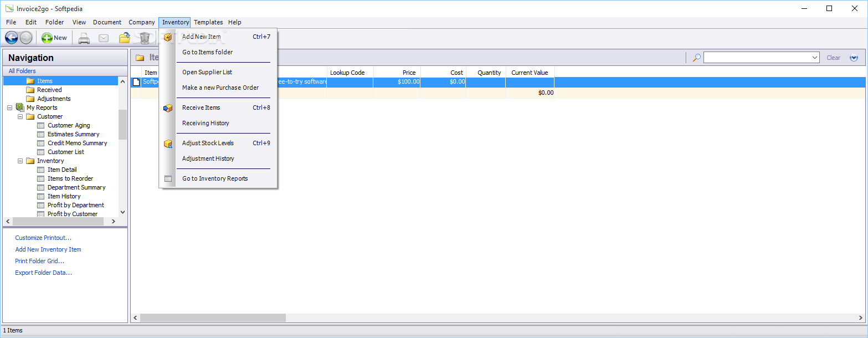Click the Invoice2go app icon in title bar

pyautogui.click(x=9, y=8)
